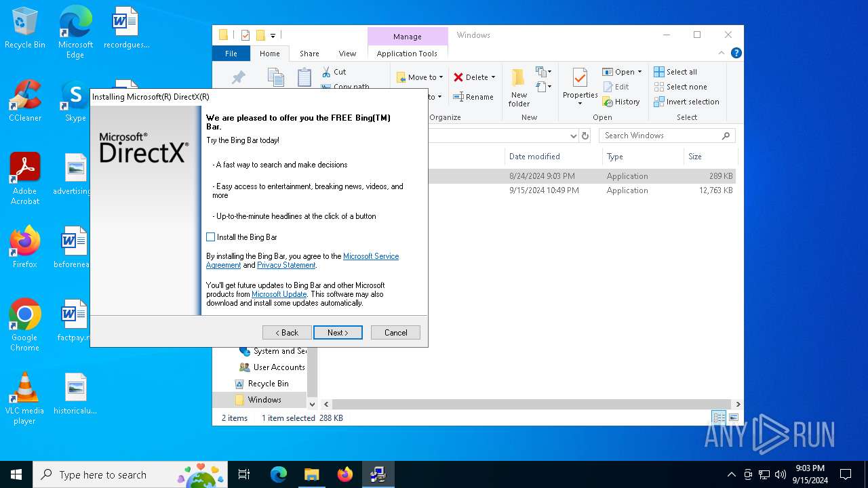Launch Microsoft Edge from taskbar
The image size is (868, 488).
[278, 474]
